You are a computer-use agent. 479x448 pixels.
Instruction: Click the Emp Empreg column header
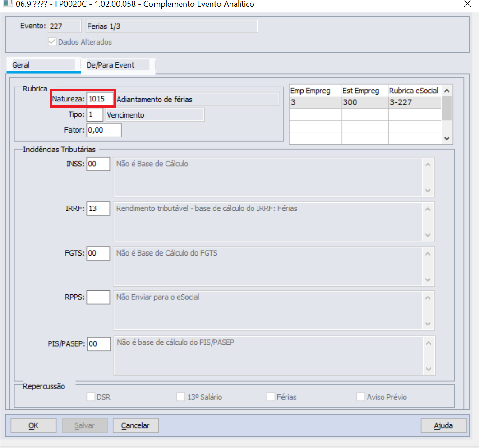pyautogui.click(x=315, y=91)
